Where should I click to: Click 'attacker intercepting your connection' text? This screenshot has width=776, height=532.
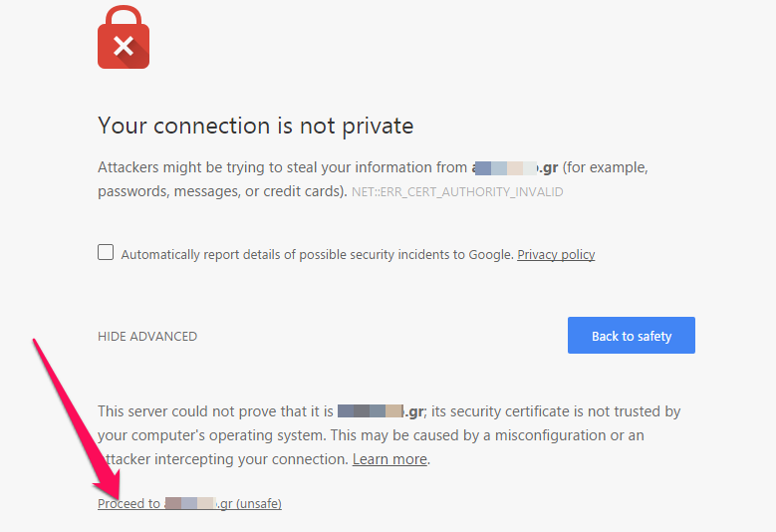tap(223, 459)
